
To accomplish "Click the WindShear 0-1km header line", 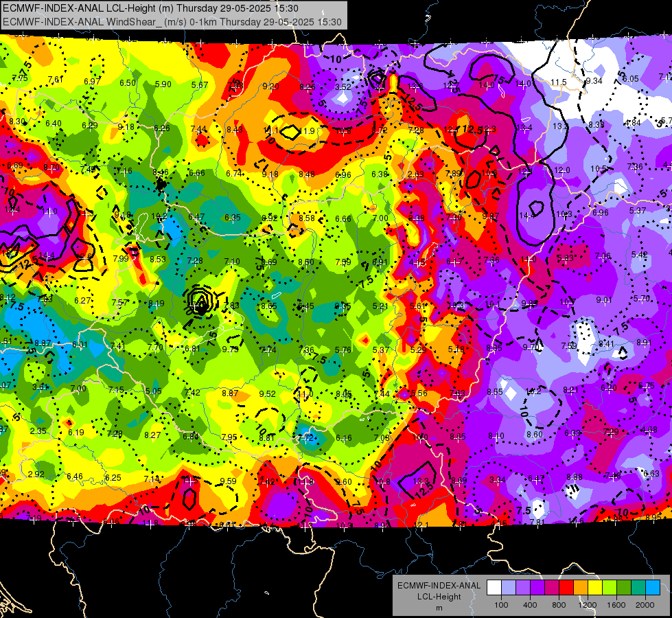I will tap(172, 22).
